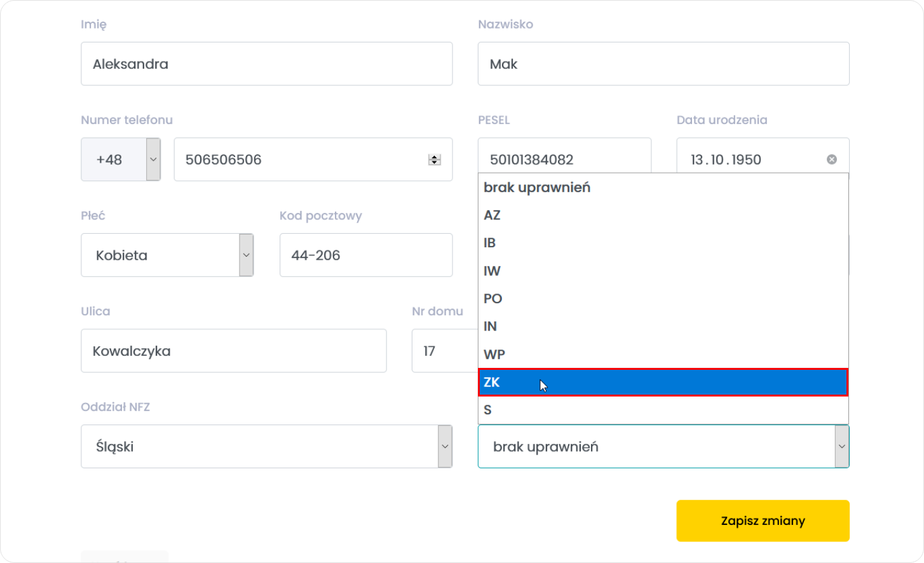
Task: Focus the Imię field with Aleksandra
Action: coord(266,64)
